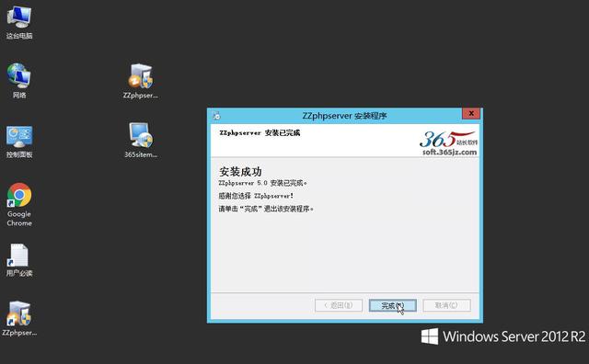Select the 用户必读 document shortcut
The image size is (589, 364).
click(x=19, y=260)
